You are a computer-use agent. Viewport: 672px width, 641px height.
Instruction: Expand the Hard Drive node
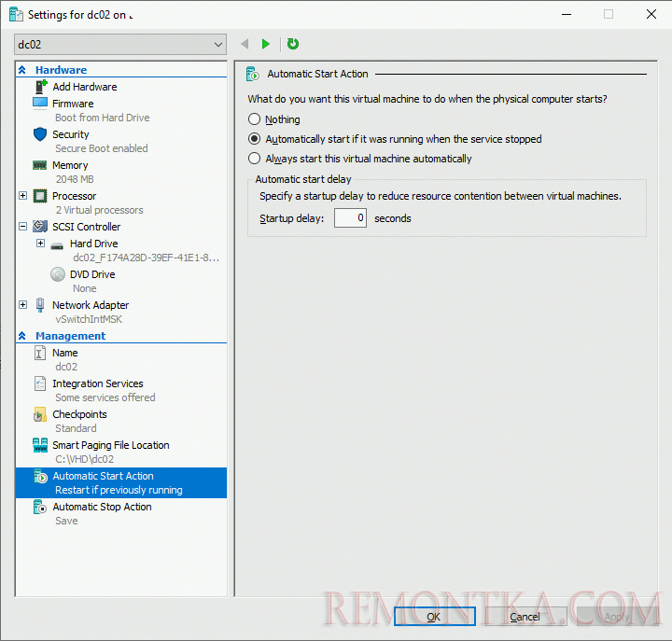click(40, 244)
